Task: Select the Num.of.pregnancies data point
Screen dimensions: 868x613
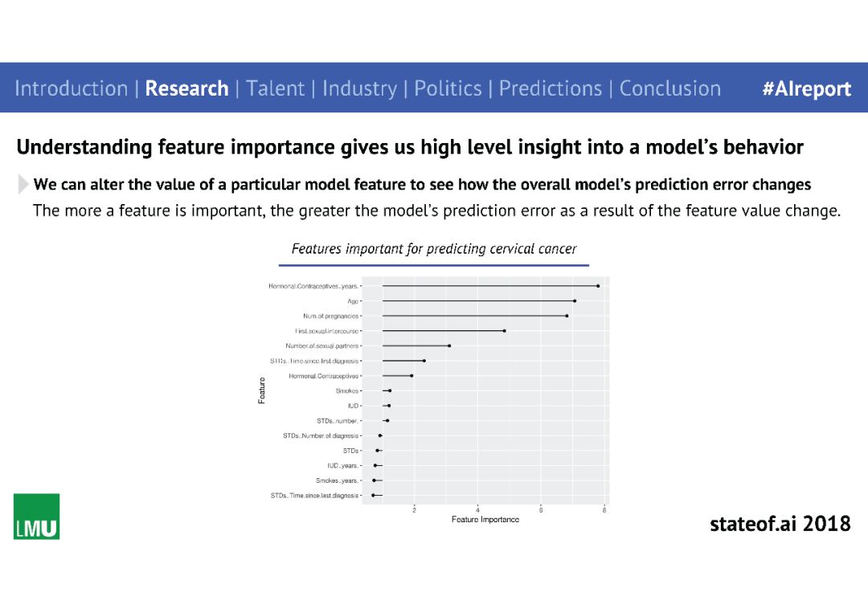Action: coord(567,316)
